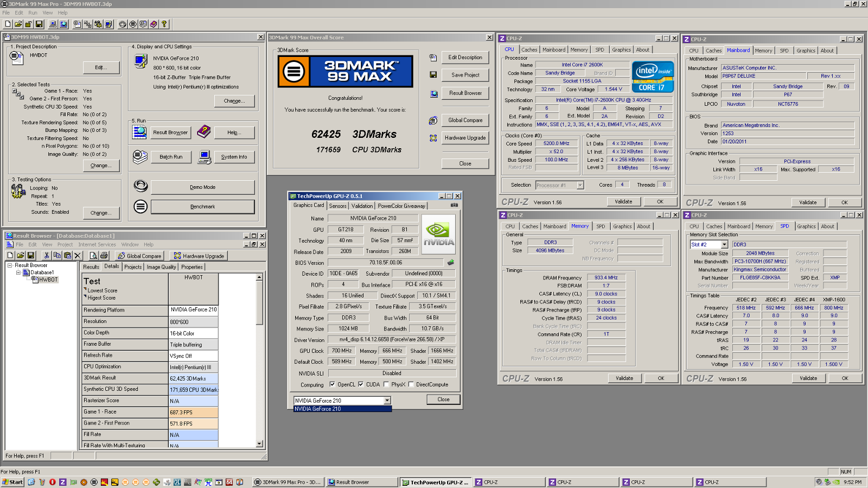Open PowerColor Giveaway tab in GPU-Z
This screenshot has width=868, height=488.
(x=401, y=206)
